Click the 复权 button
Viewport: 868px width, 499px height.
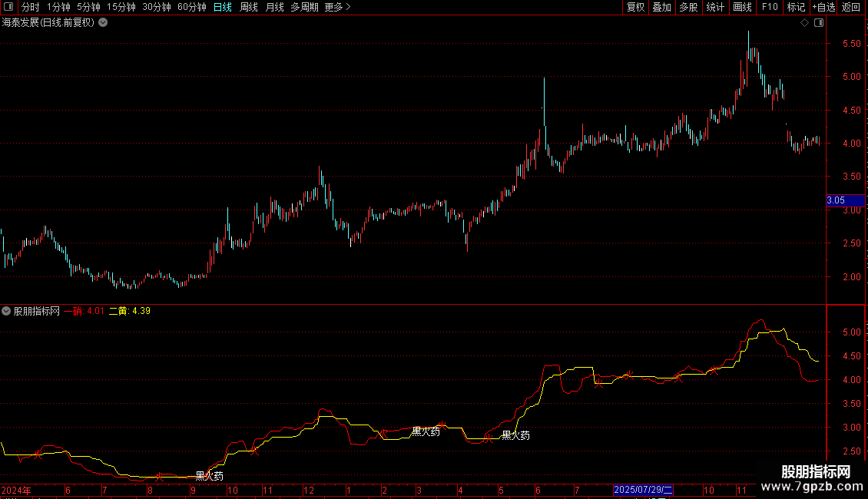(635, 7)
